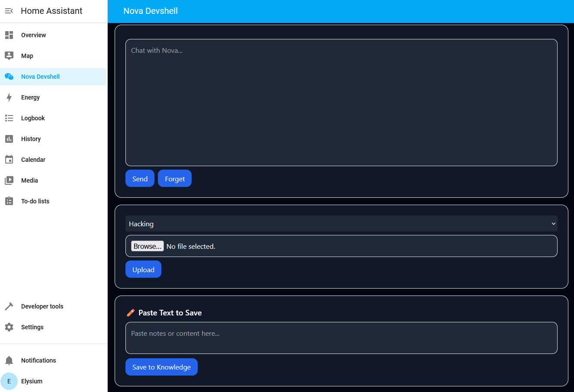Click Save to Knowledge
The width and height of the screenshot is (574, 392).
pyautogui.click(x=161, y=366)
